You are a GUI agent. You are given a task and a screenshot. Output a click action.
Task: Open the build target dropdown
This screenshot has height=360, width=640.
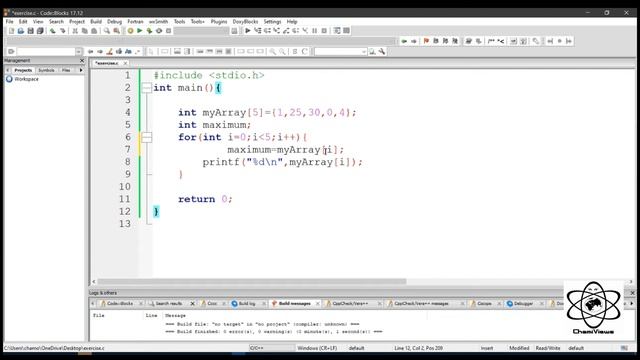click(x=202, y=31)
